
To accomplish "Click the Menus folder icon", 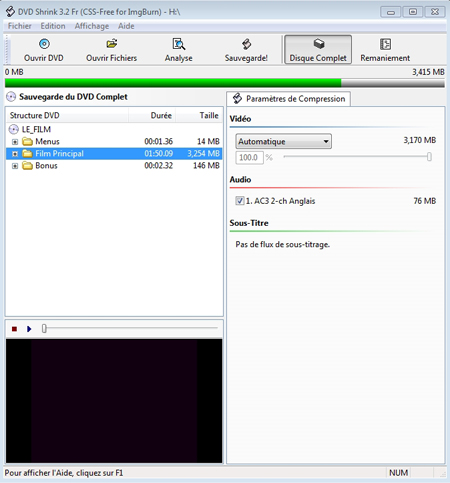I will (x=27, y=142).
